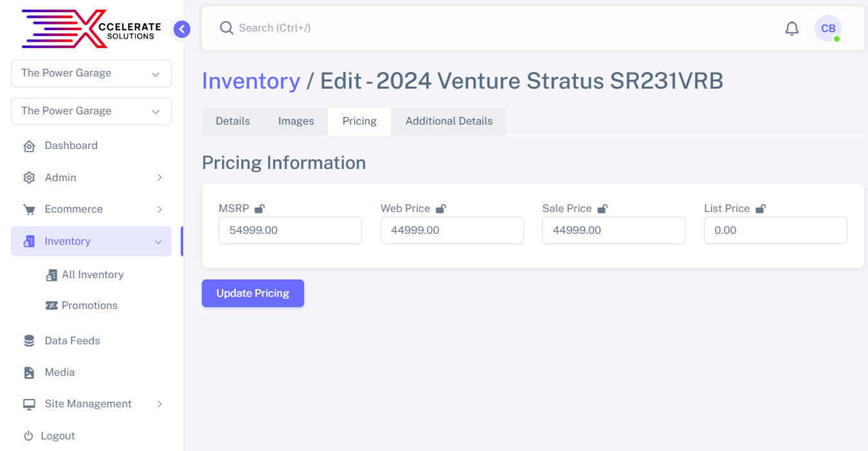The height and width of the screenshot is (451, 868).
Task: Click the Logout power icon
Action: tap(28, 436)
